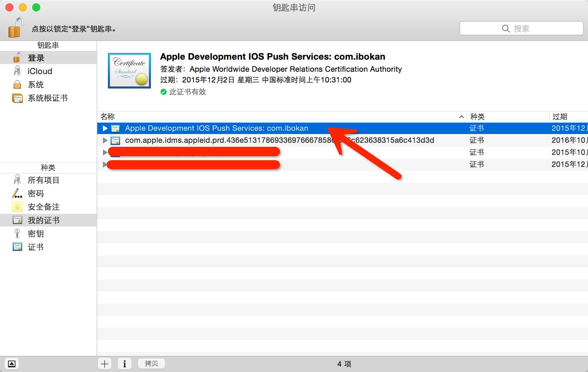
Task: Click the certificate title in the details header
Action: [x=273, y=57]
